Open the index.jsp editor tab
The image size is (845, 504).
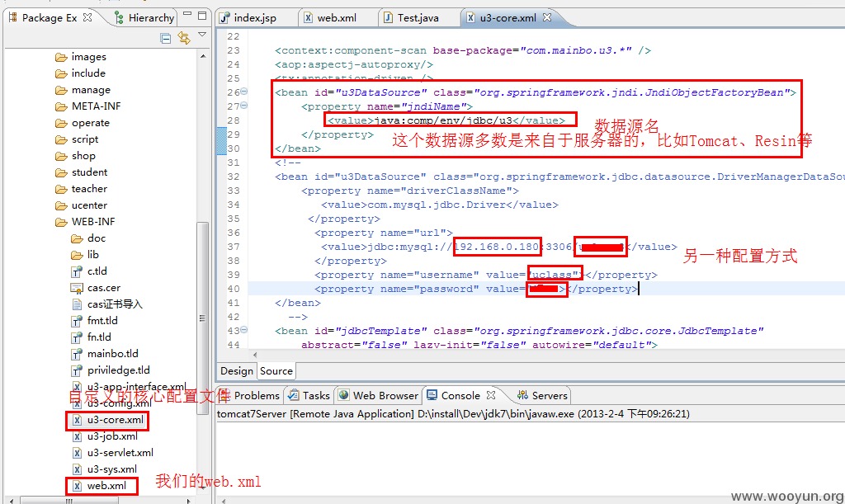point(248,18)
